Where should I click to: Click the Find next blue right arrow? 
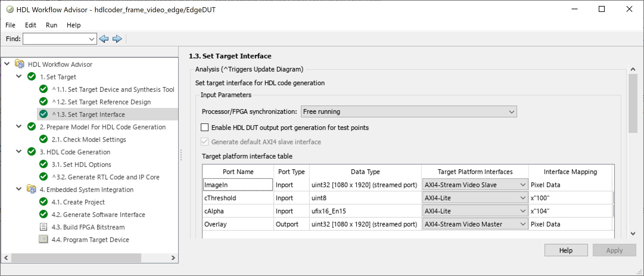[x=117, y=39]
